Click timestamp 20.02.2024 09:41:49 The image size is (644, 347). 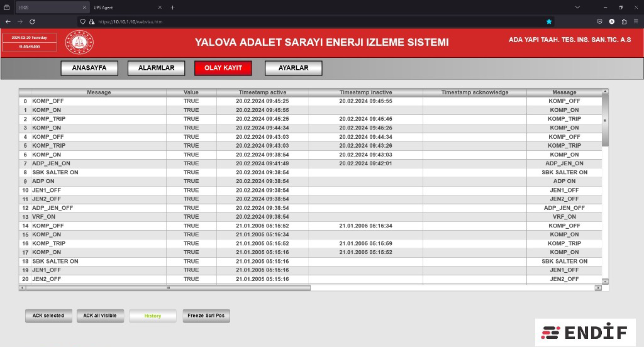tap(262, 163)
